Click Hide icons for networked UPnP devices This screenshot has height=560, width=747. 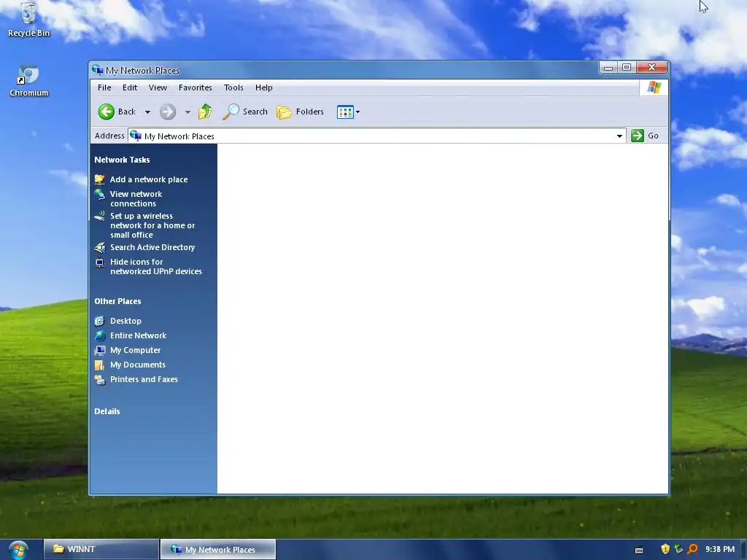pos(156,267)
